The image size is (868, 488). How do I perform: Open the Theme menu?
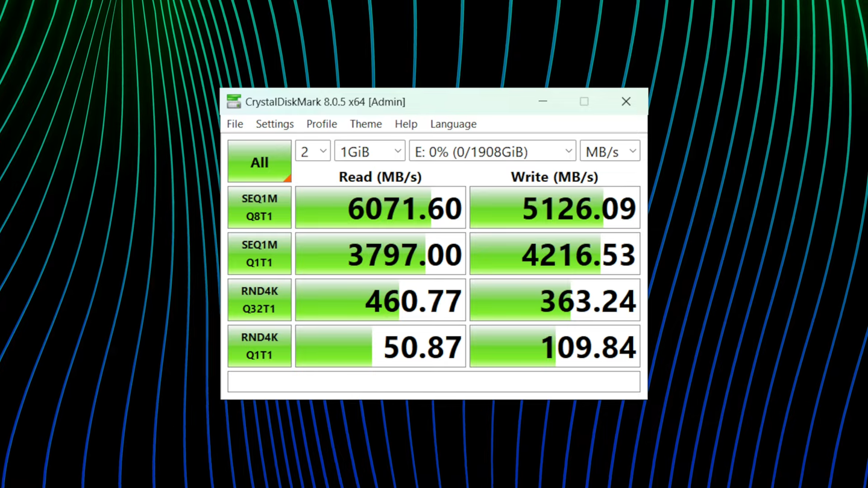pos(365,124)
